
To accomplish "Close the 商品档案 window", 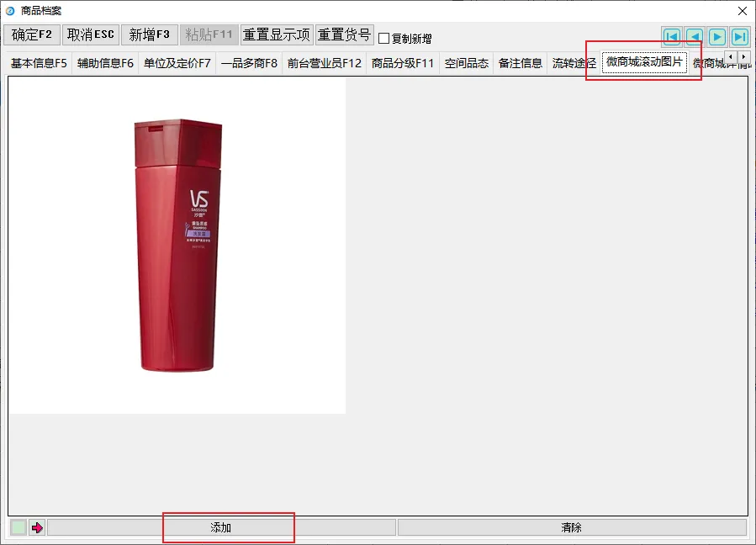I will click(743, 11).
